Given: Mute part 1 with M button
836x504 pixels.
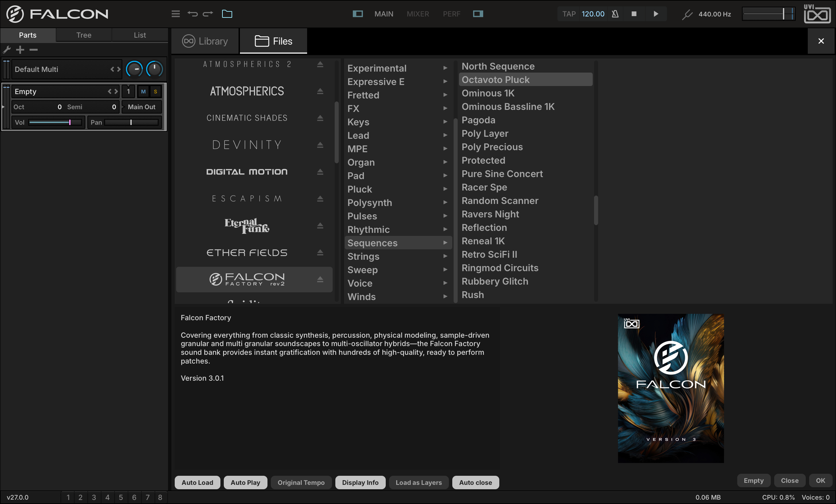Looking at the screenshot, I should click(143, 92).
